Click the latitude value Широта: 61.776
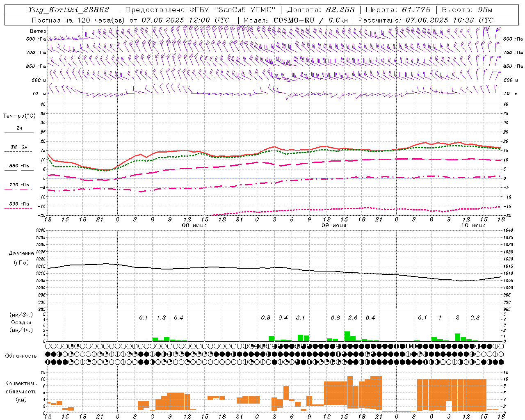 (x=398, y=10)
